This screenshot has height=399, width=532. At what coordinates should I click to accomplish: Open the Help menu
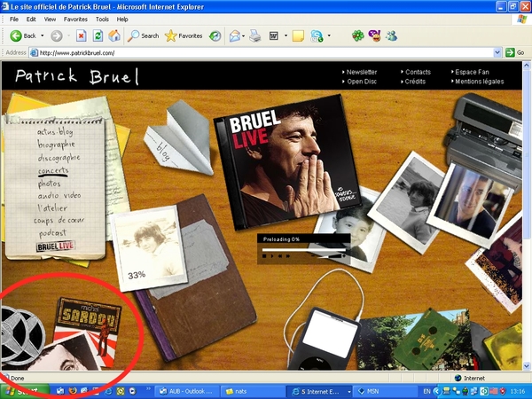[122, 20]
